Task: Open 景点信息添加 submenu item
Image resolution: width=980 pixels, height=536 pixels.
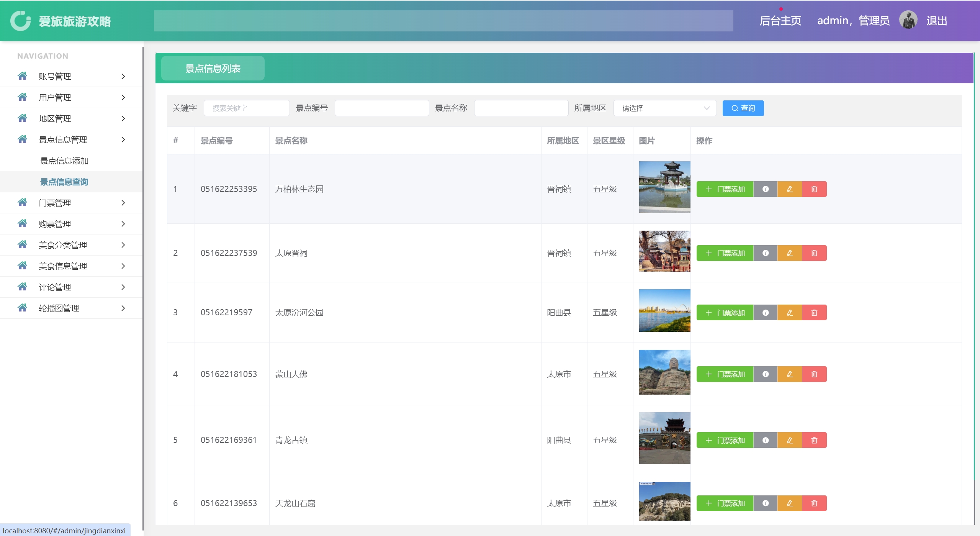Action: 64,161
